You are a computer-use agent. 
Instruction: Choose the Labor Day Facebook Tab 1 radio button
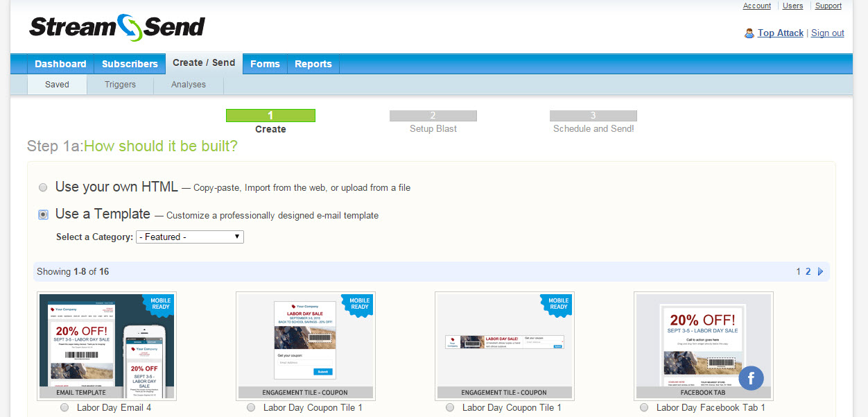(x=644, y=408)
